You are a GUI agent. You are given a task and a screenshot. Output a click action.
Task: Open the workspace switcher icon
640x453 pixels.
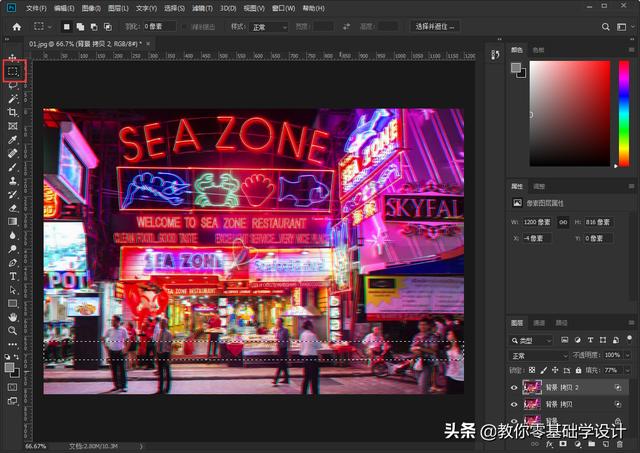click(x=624, y=27)
